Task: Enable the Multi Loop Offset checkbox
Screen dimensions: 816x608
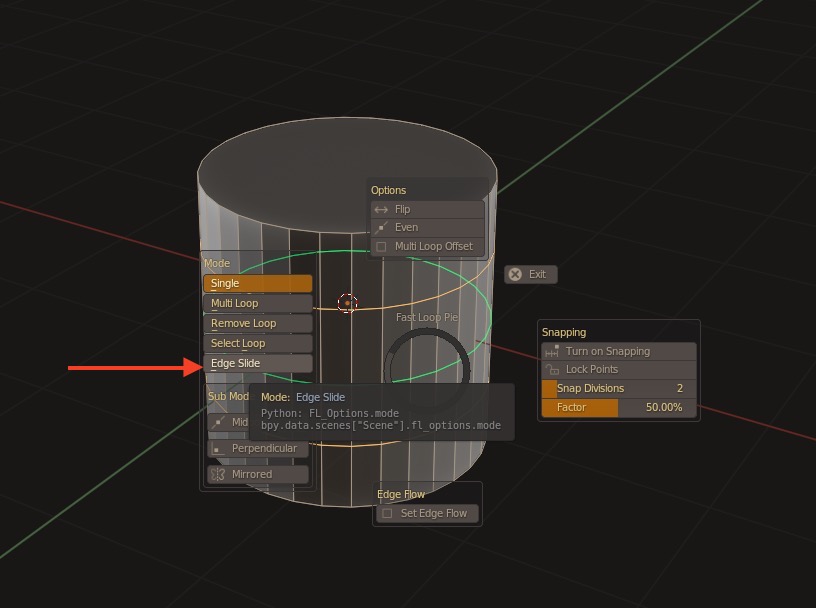Action: pos(381,247)
